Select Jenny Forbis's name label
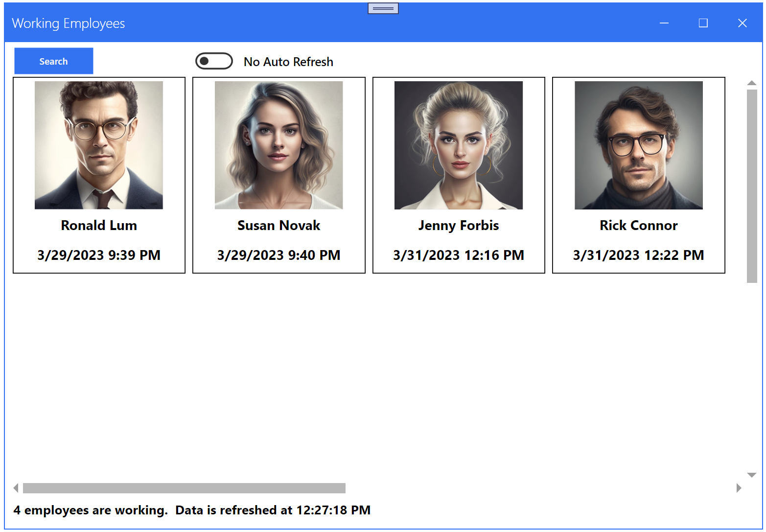 tap(458, 225)
